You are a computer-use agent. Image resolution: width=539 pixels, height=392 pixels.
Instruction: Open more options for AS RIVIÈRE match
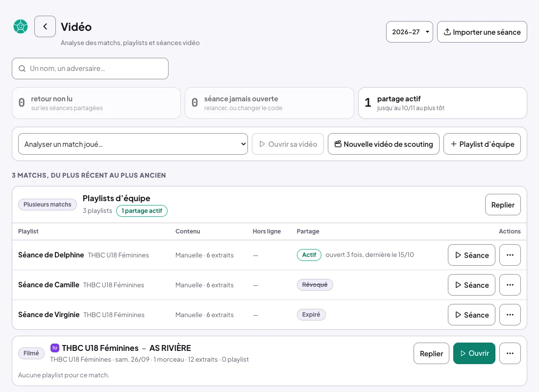pyautogui.click(x=510, y=353)
